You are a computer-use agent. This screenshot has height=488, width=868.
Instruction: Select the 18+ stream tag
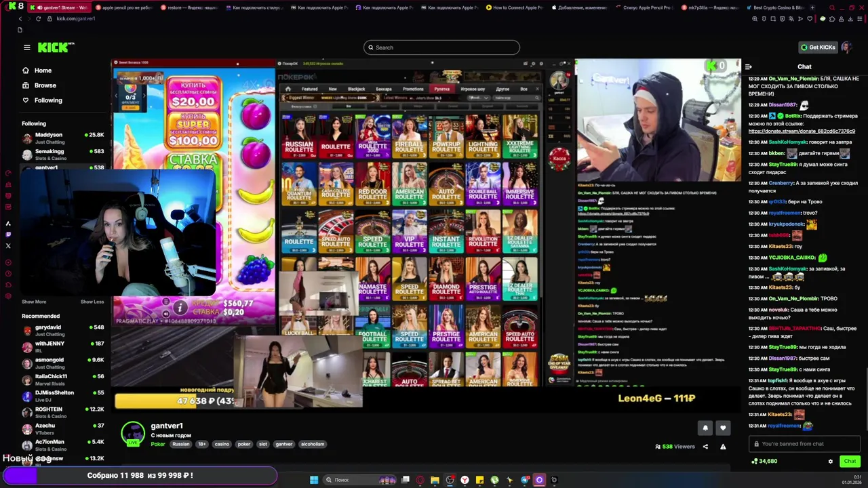pyautogui.click(x=201, y=444)
